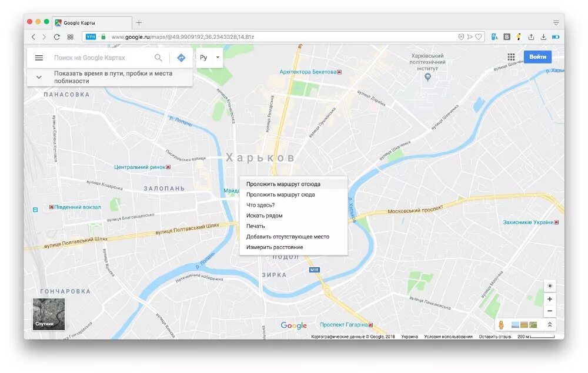Click the Google Карты browser tab
The height and width of the screenshot is (373, 588).
click(x=92, y=22)
